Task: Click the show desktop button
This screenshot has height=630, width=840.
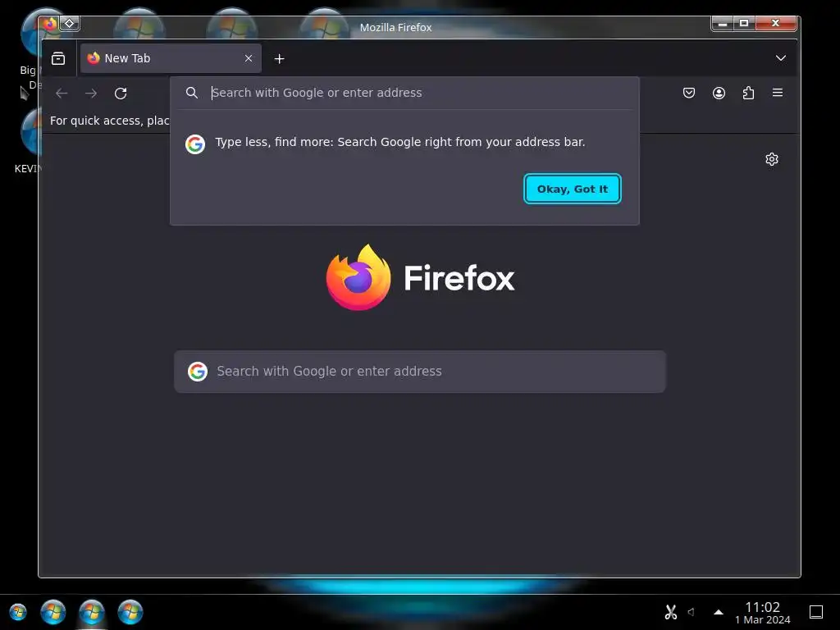Action: [816, 612]
